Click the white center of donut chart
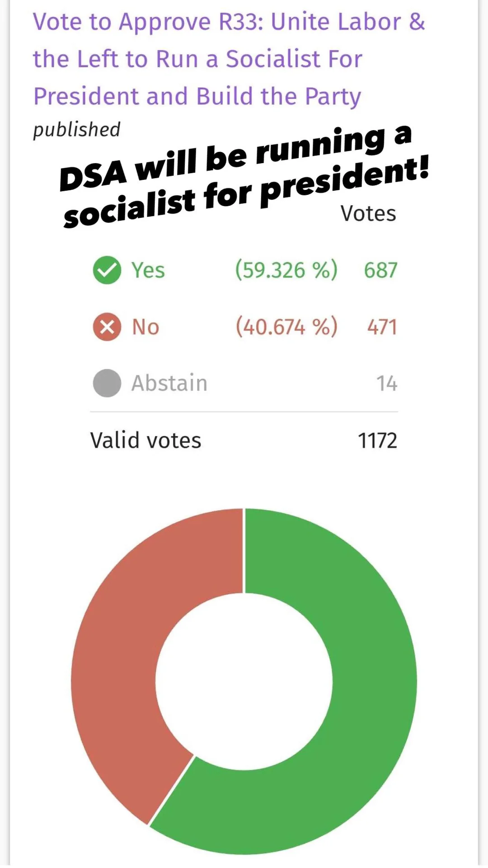The height and width of the screenshot is (868, 488). [244, 681]
